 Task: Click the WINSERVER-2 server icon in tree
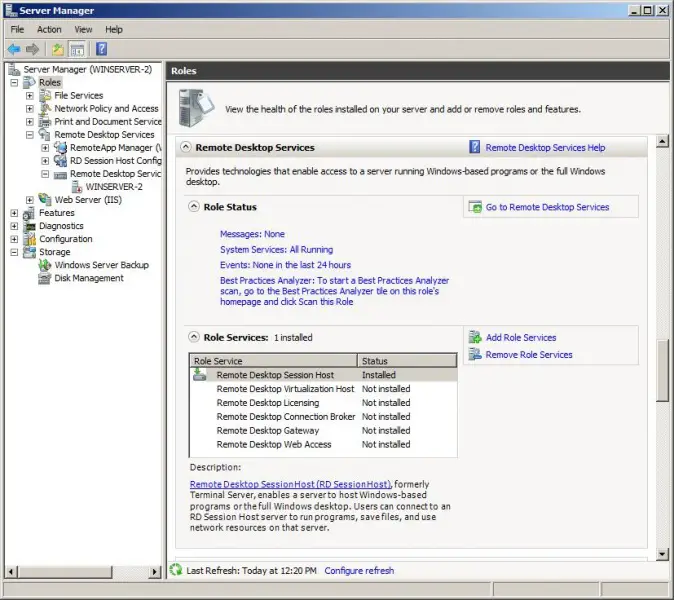click(x=77, y=187)
